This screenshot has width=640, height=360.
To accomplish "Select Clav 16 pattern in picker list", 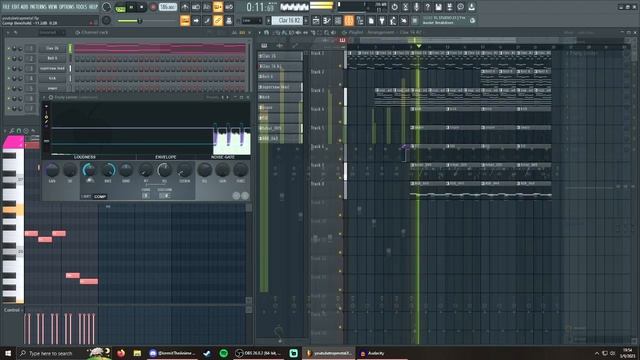I will click(x=280, y=56).
